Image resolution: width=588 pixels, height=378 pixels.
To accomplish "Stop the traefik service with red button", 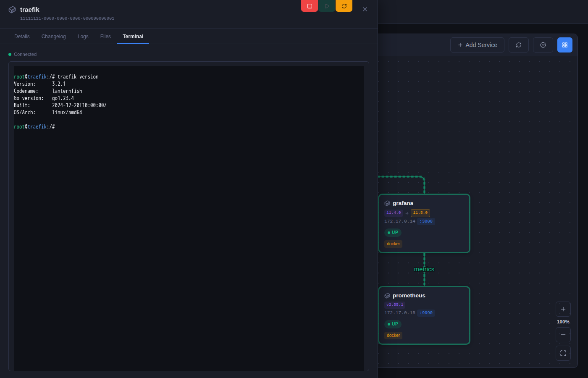I will (310, 6).
